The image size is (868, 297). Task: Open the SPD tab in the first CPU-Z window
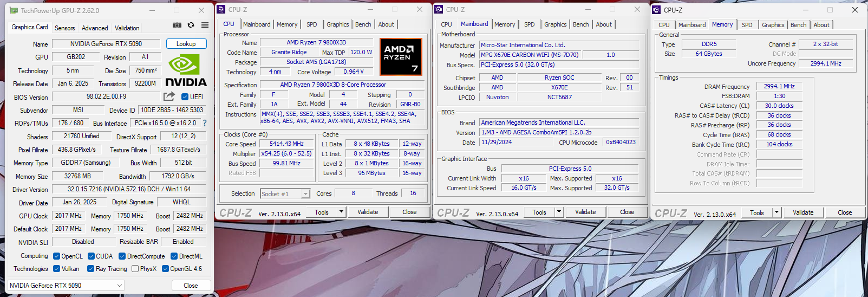pos(312,24)
